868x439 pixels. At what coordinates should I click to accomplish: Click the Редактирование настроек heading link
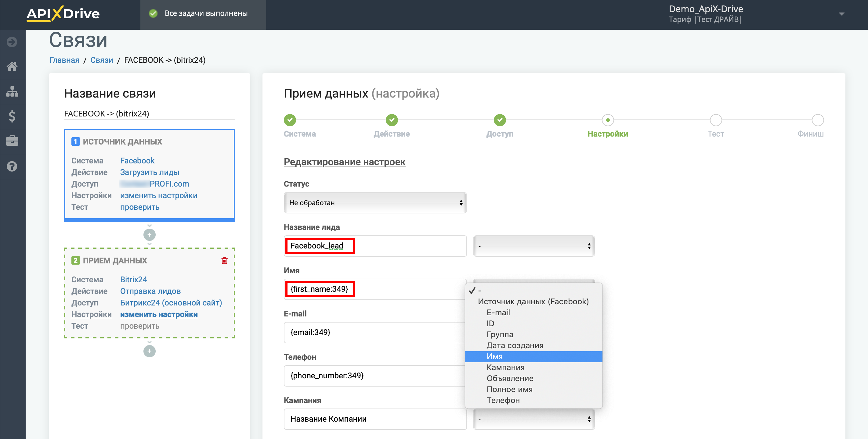[344, 162]
